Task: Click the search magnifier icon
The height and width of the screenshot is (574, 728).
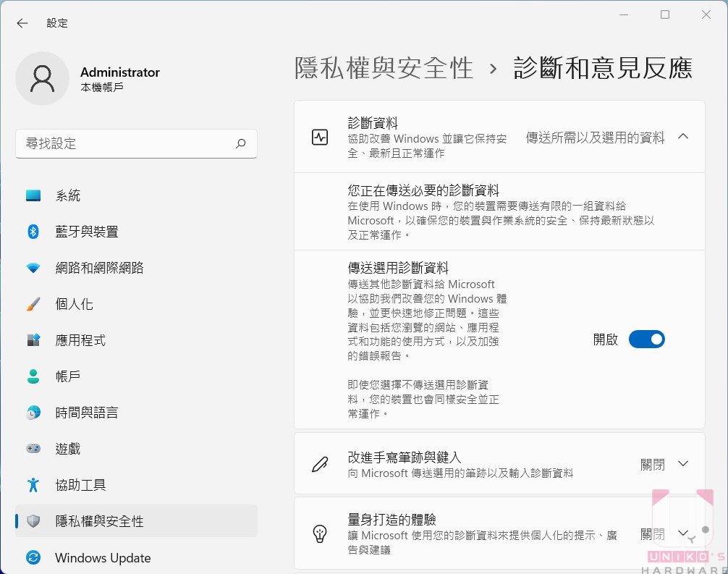Action: point(240,143)
